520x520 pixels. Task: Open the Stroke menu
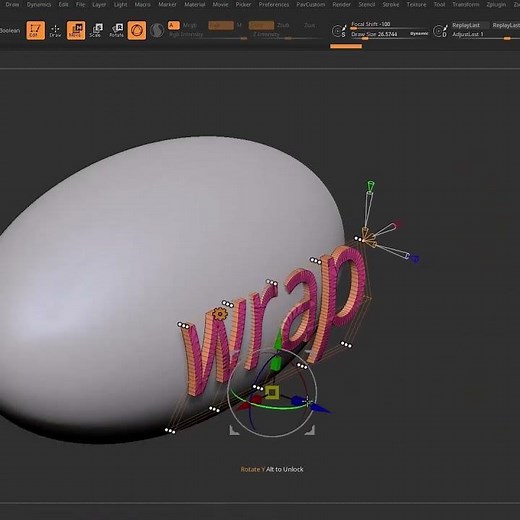point(391,4)
